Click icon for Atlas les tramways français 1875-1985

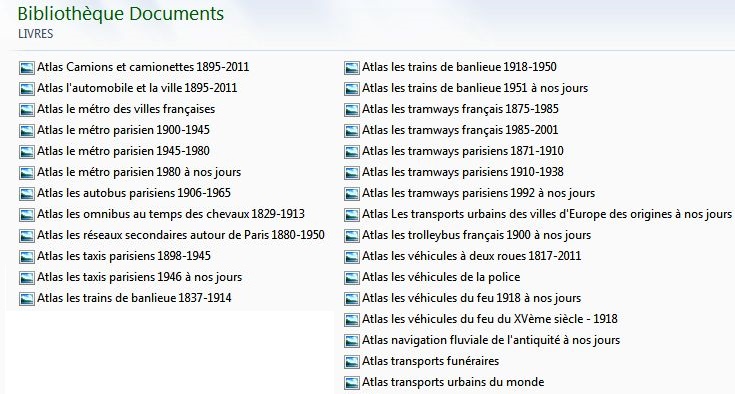pyautogui.click(x=352, y=110)
